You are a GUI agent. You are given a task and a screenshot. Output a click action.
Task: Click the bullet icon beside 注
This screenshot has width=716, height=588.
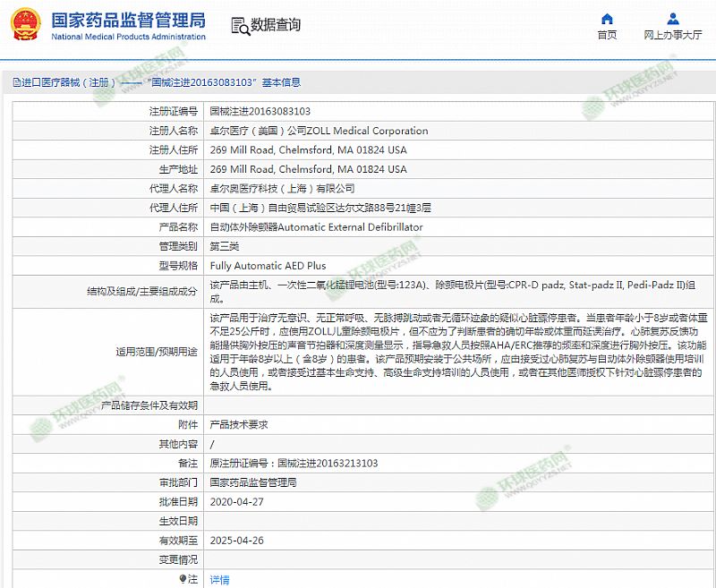(183, 579)
